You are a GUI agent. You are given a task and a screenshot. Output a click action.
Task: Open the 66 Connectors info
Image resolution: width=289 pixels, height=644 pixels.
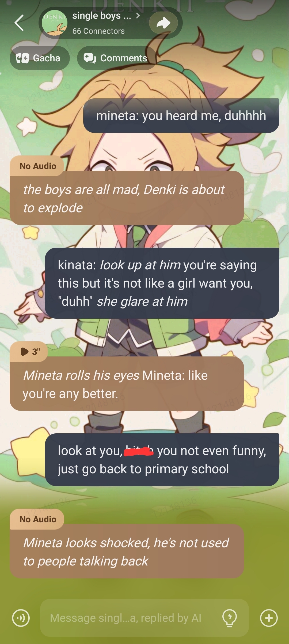[x=98, y=31]
